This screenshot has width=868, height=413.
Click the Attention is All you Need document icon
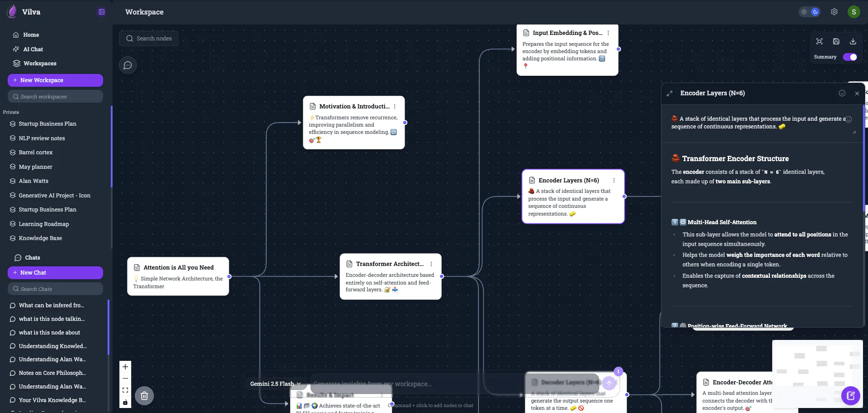click(137, 268)
